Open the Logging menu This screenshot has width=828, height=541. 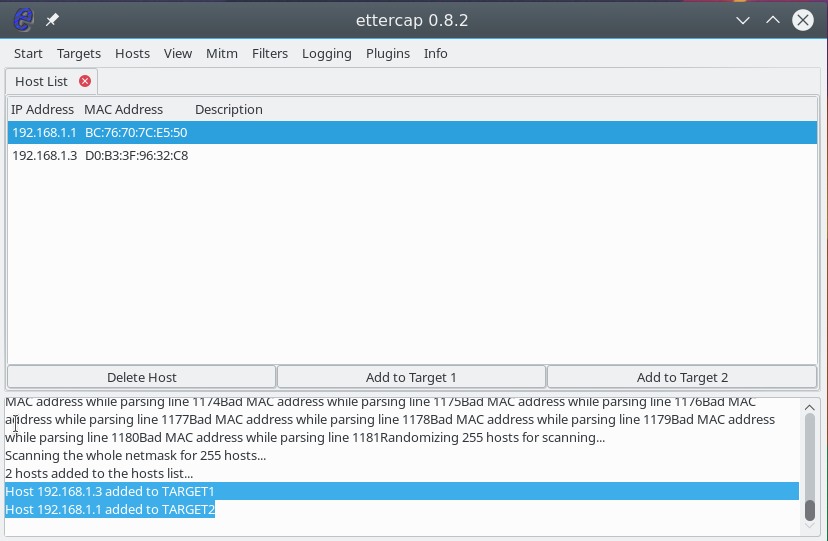click(x=327, y=53)
